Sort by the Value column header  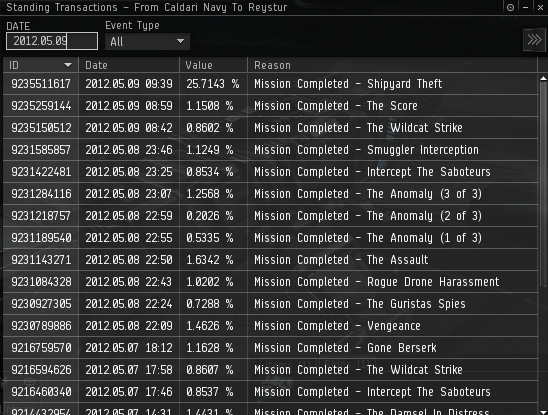(x=213, y=65)
